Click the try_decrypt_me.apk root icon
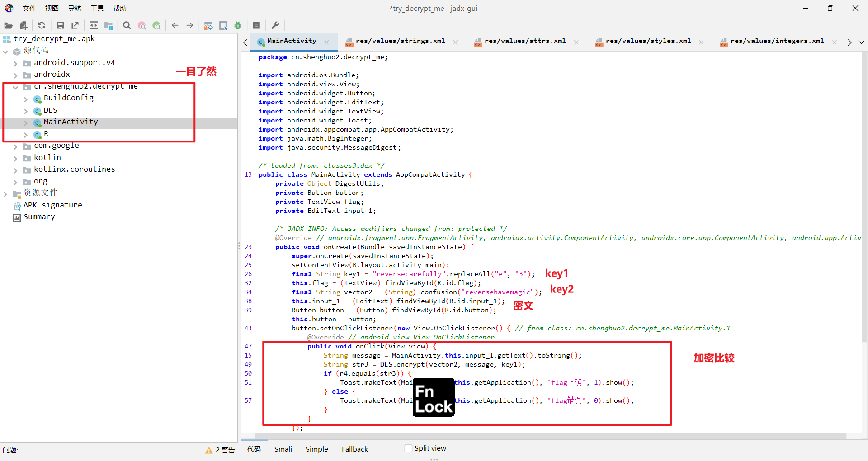The width and height of the screenshot is (868, 461). pos(7,39)
